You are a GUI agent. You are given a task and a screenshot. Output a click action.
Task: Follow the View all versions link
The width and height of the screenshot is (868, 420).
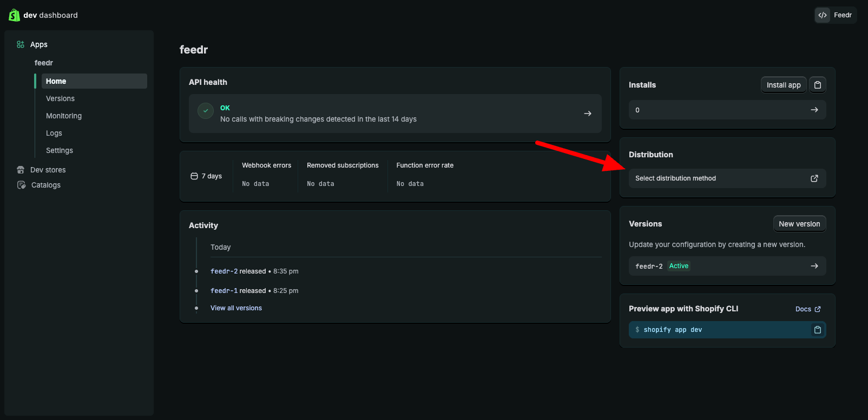(x=236, y=308)
